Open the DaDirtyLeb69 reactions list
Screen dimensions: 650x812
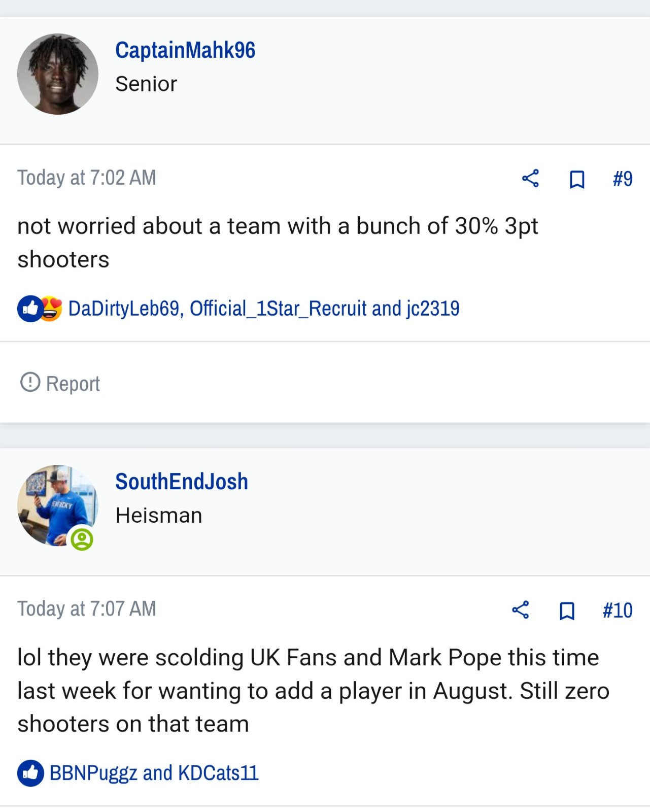click(x=264, y=309)
